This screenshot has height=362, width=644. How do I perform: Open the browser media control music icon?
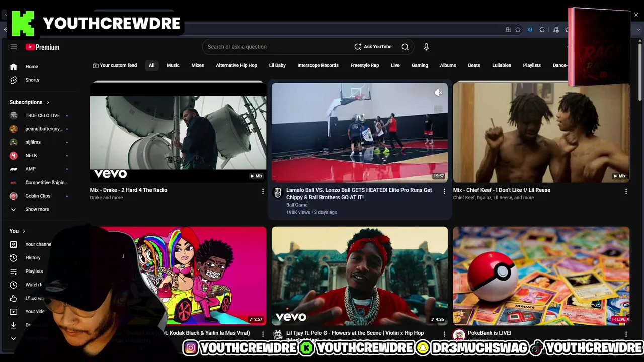coord(556,30)
